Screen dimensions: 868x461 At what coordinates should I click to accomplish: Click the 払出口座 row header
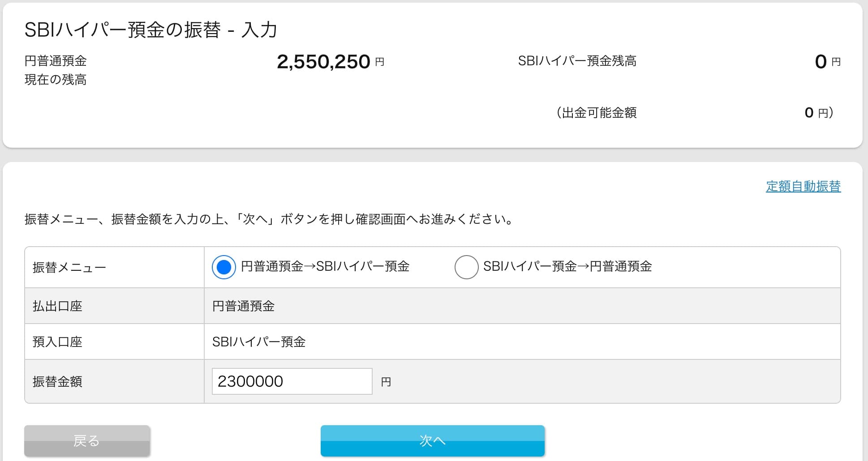click(57, 306)
